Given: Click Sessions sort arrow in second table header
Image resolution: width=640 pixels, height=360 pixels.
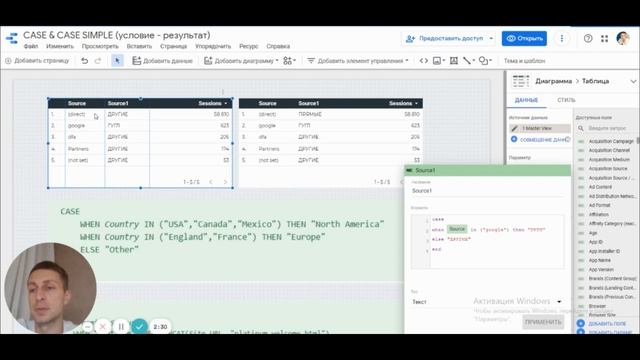Looking at the screenshot, I should click(416, 103).
